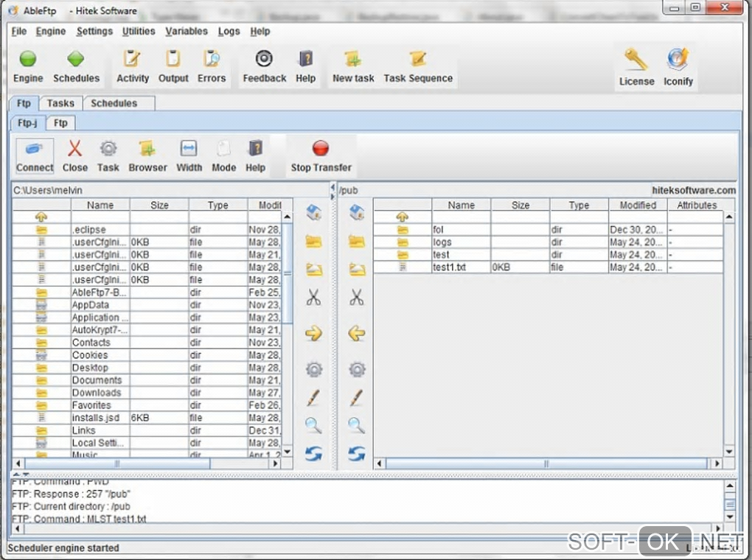
Task: Go to remote home directory icon
Action: click(x=357, y=212)
